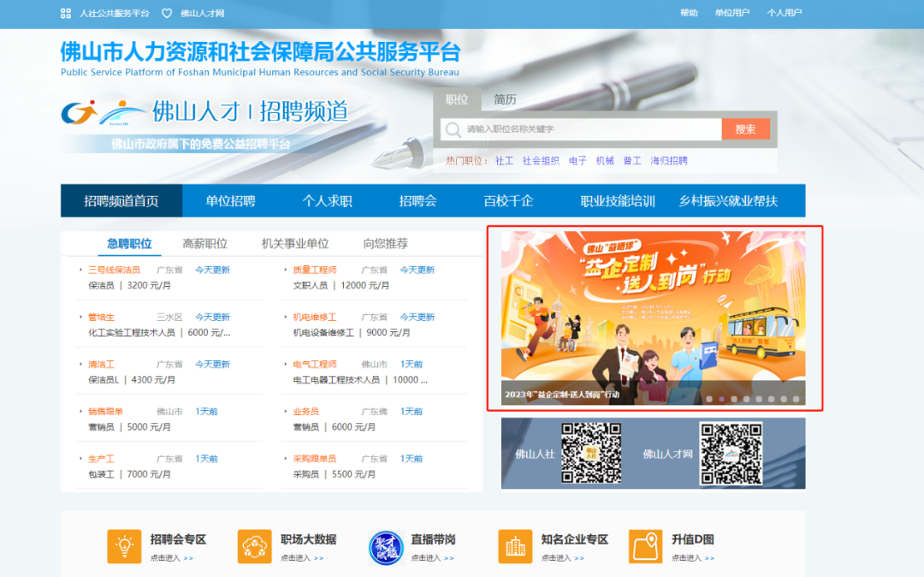This screenshot has width=924, height=577.
Task: Click the 海归招聘 hot position link
Action: coord(669,160)
